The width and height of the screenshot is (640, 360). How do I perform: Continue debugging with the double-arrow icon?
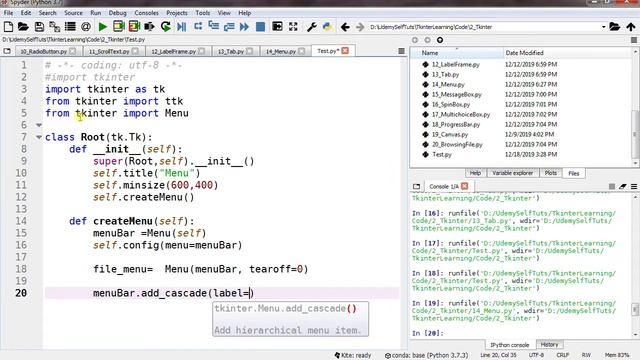244,27
